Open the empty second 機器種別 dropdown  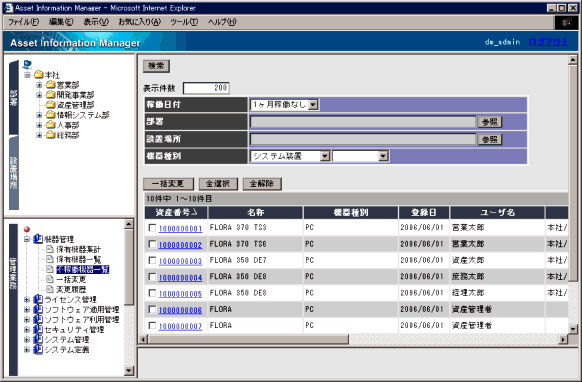click(x=360, y=156)
